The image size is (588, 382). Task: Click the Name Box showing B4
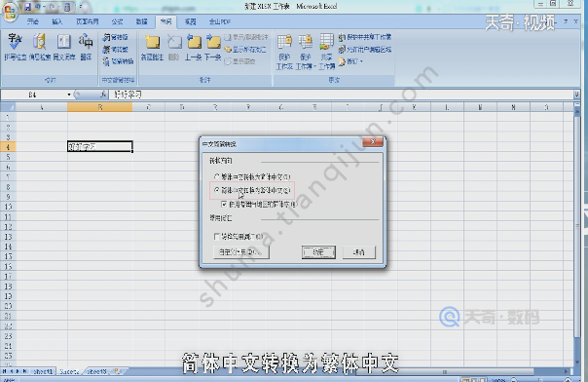tap(34, 95)
